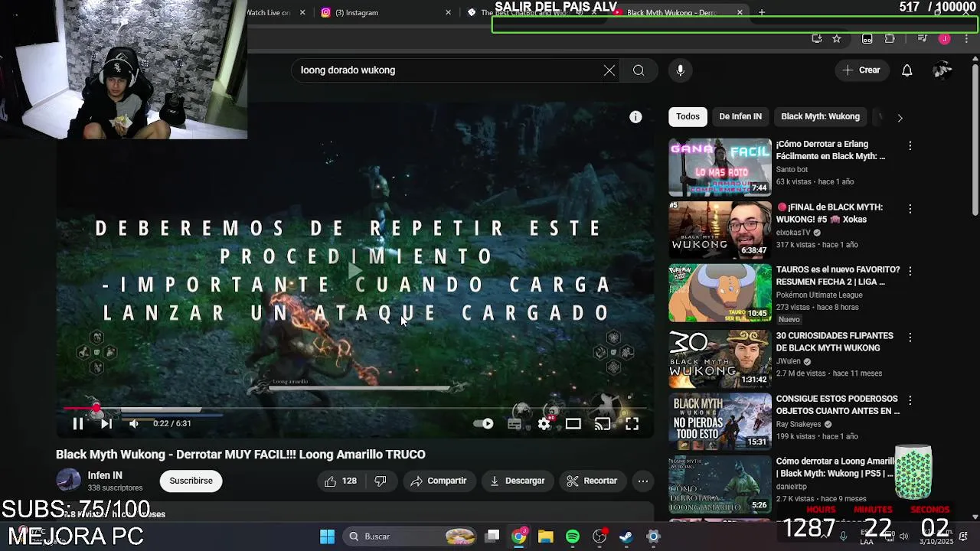The image size is (980, 551).
Task: Show video info card icon
Action: 635,117
